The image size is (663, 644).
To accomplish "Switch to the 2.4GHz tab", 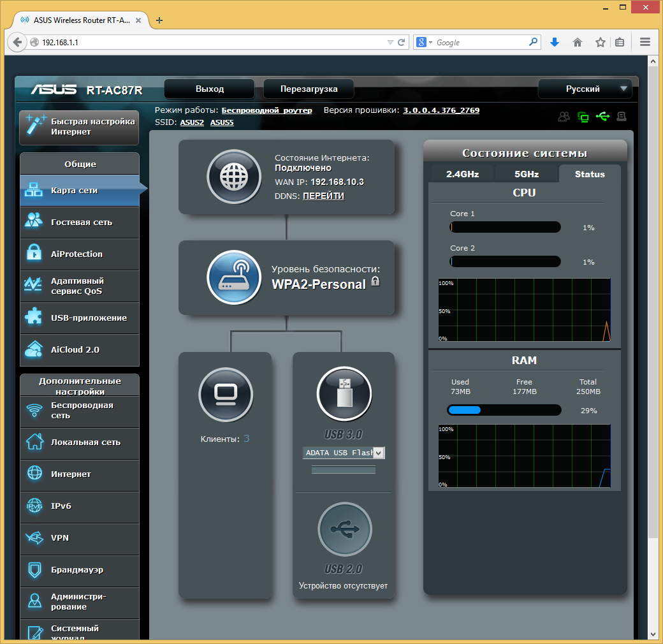I will [x=462, y=174].
